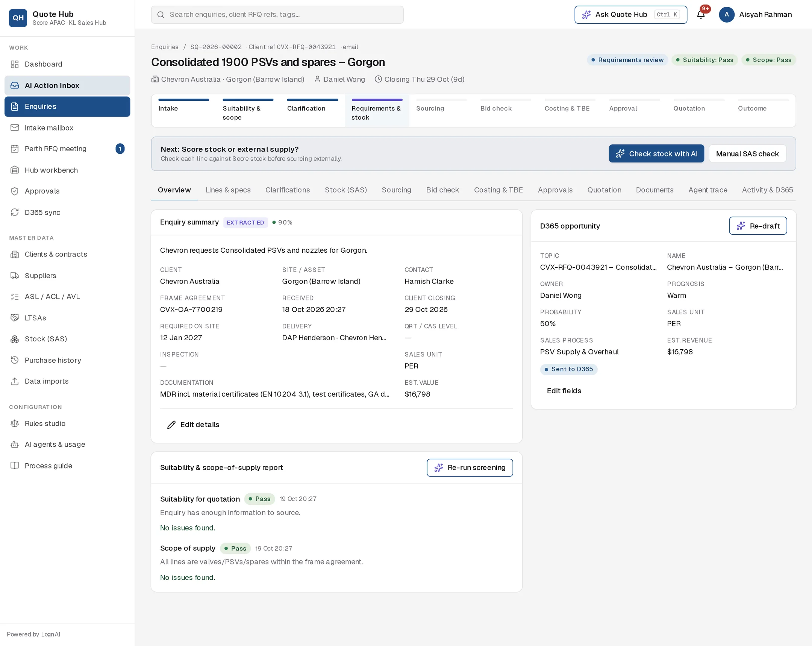Focus the search enquiries field
812x646 pixels.
point(277,15)
